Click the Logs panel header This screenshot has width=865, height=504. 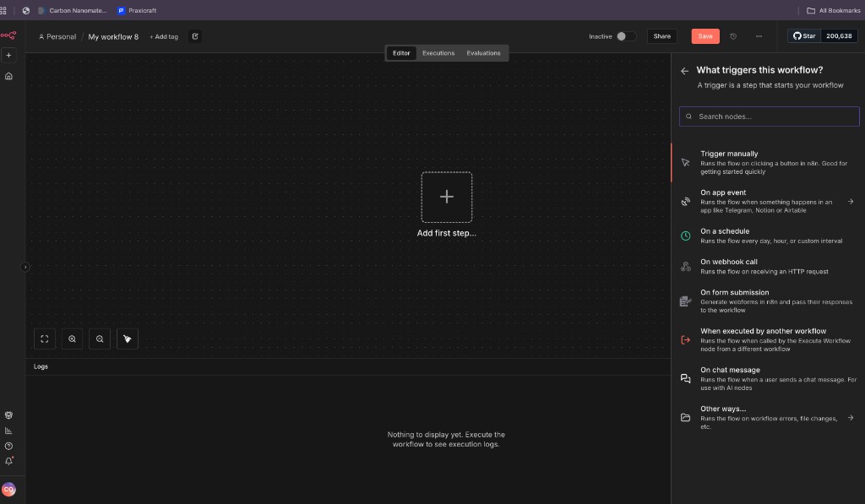pos(348,366)
